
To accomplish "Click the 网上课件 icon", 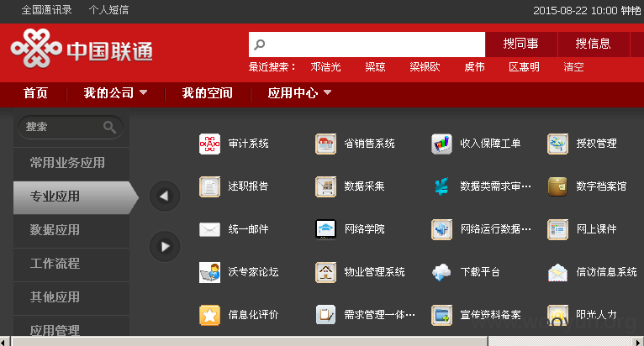I will click(x=557, y=229).
